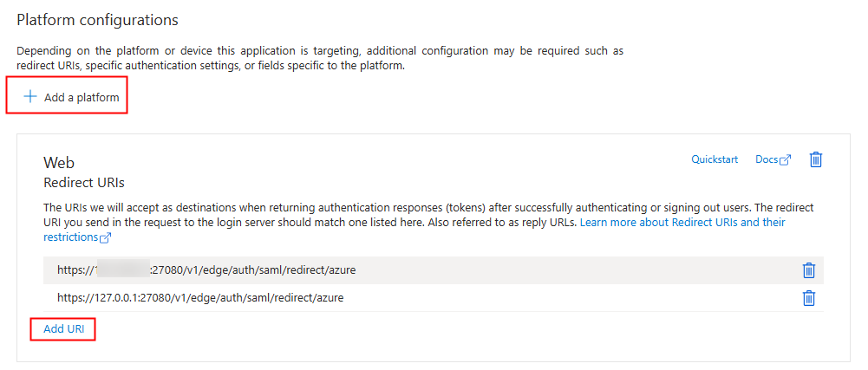The height and width of the screenshot is (370, 868).
Task: Delete the Web platform using its trash icon
Action: click(x=815, y=159)
